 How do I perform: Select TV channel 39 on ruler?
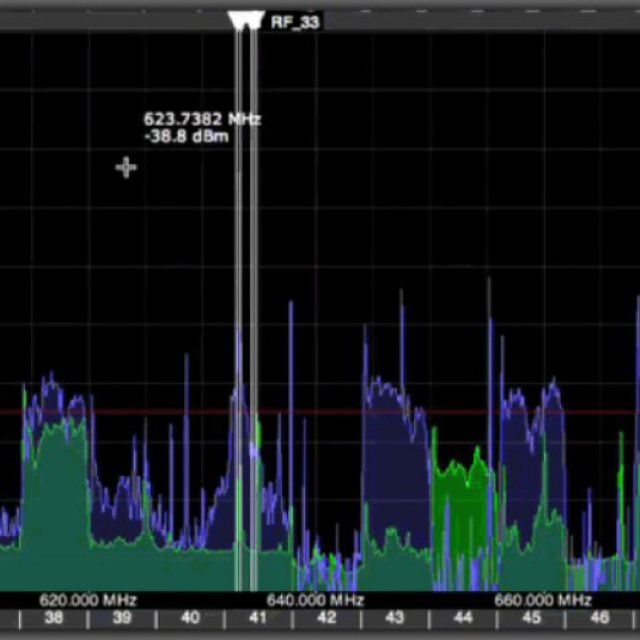click(x=122, y=618)
